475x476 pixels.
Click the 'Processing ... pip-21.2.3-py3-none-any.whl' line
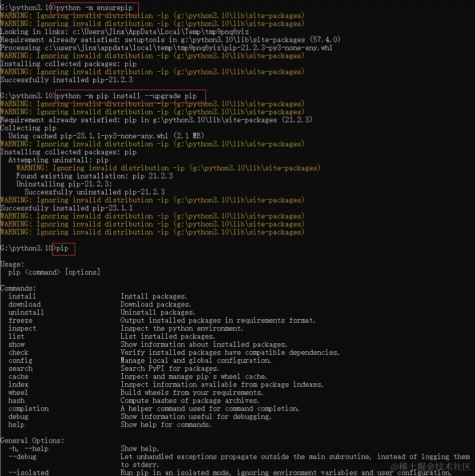pyautogui.click(x=166, y=48)
